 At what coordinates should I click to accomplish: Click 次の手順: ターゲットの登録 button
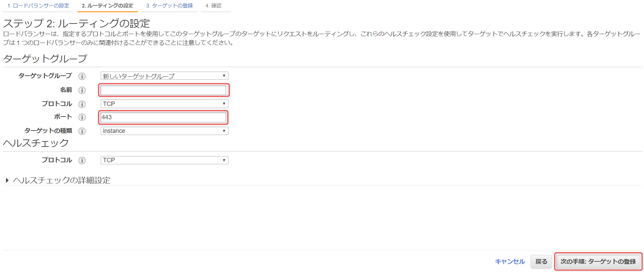598,261
